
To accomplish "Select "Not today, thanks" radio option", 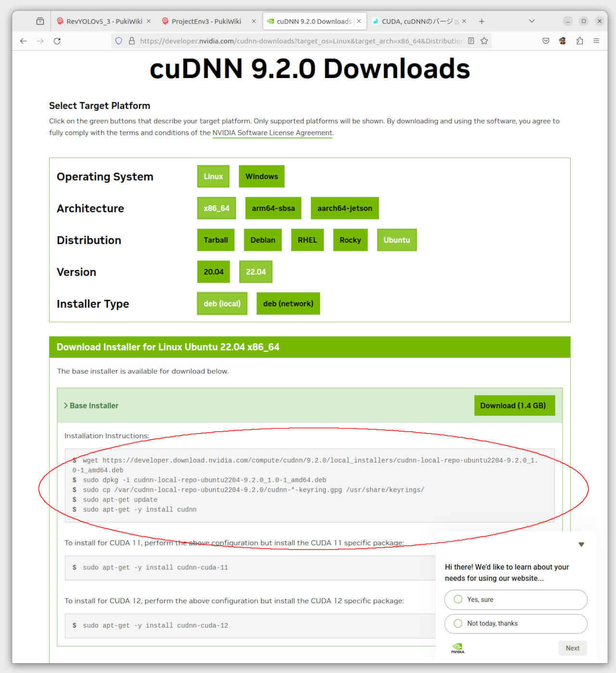I will (458, 623).
